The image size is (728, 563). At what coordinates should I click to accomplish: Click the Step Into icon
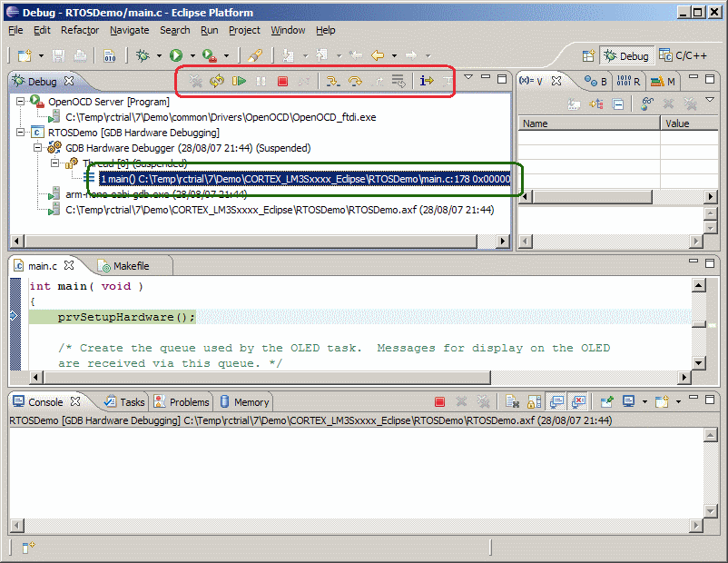(332, 82)
